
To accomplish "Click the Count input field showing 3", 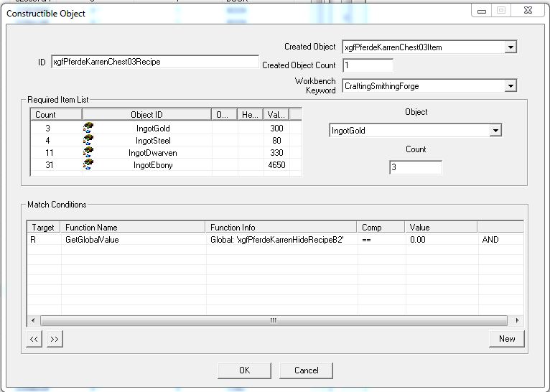I will click(416, 167).
